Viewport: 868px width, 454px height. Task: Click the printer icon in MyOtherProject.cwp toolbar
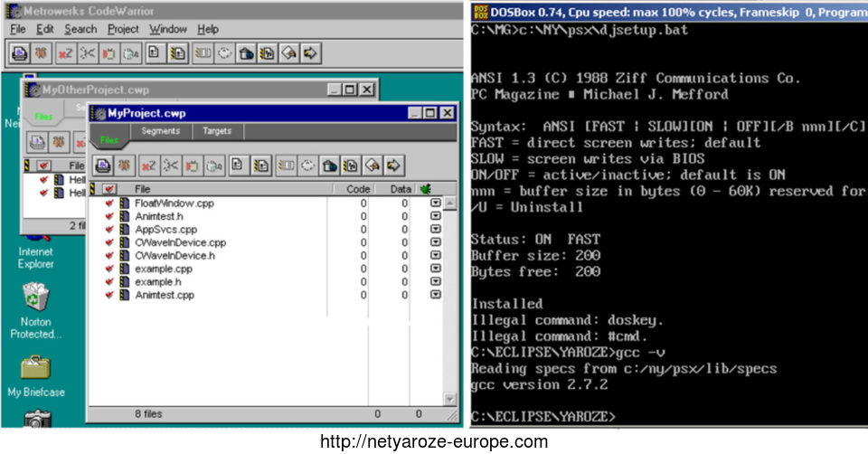coord(38,142)
